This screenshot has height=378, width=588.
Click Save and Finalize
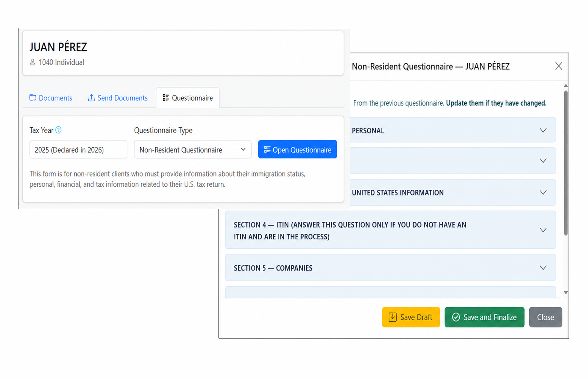(x=484, y=317)
